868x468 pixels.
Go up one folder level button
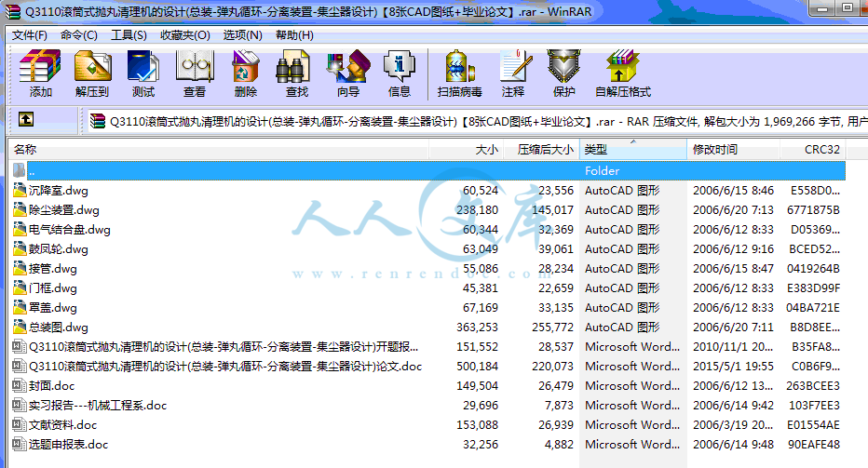click(x=26, y=119)
